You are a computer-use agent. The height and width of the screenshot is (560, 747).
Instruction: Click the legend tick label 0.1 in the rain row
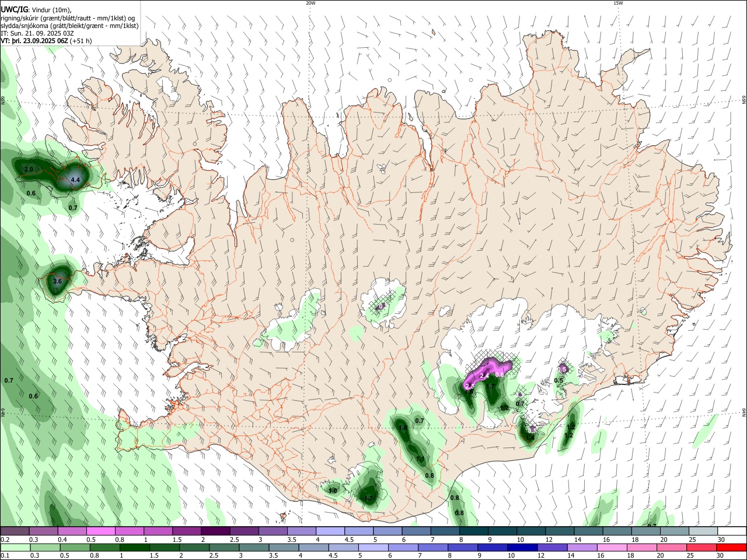pyautogui.click(x=5, y=556)
